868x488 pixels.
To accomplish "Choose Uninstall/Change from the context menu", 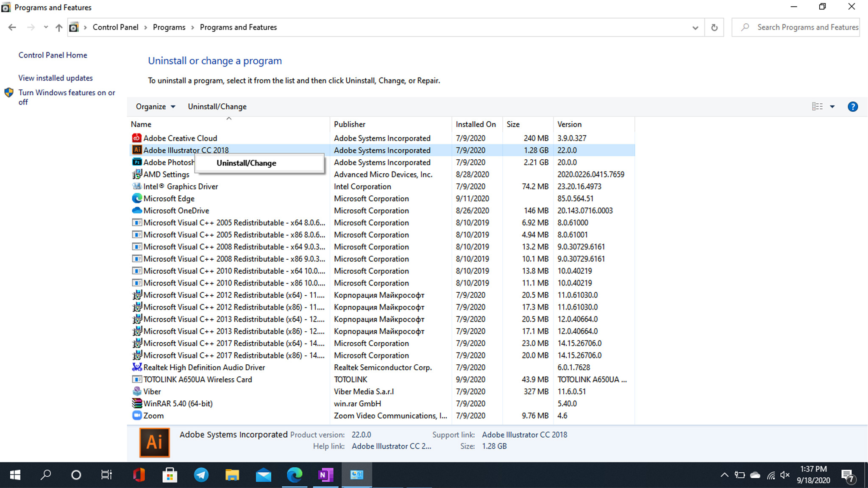I will coord(246,163).
